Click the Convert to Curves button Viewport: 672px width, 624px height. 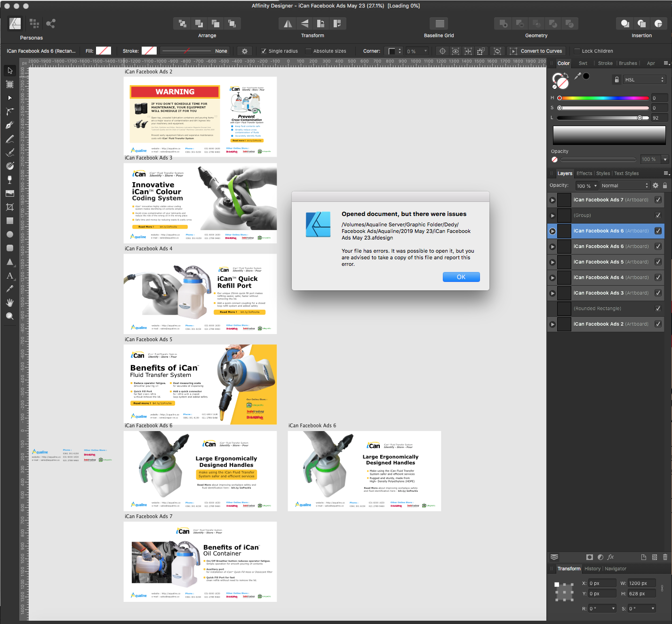pyautogui.click(x=536, y=51)
